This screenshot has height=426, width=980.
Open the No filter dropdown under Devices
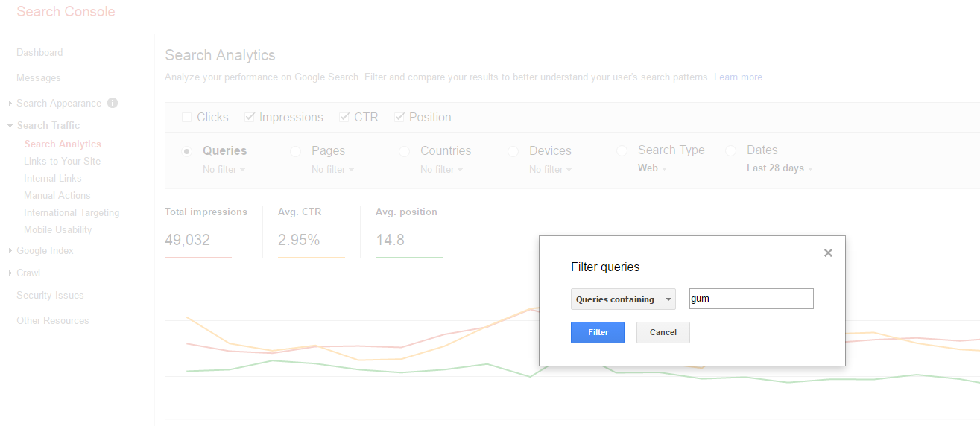(x=550, y=169)
